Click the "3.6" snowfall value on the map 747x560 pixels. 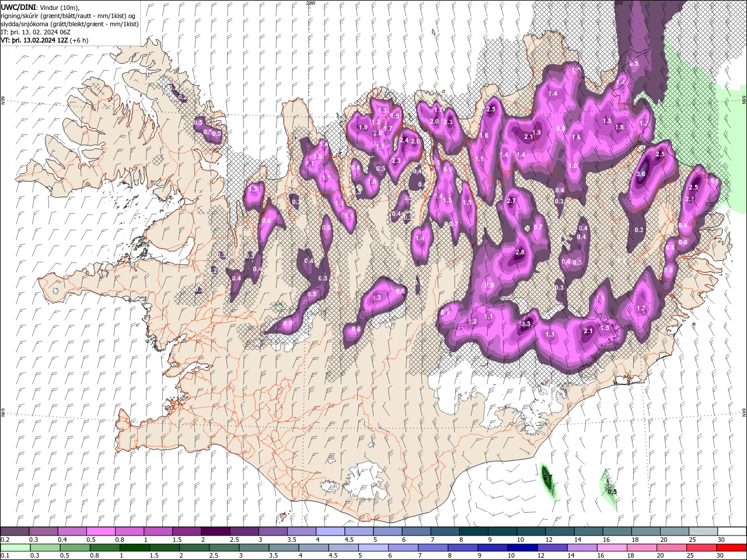click(641, 174)
